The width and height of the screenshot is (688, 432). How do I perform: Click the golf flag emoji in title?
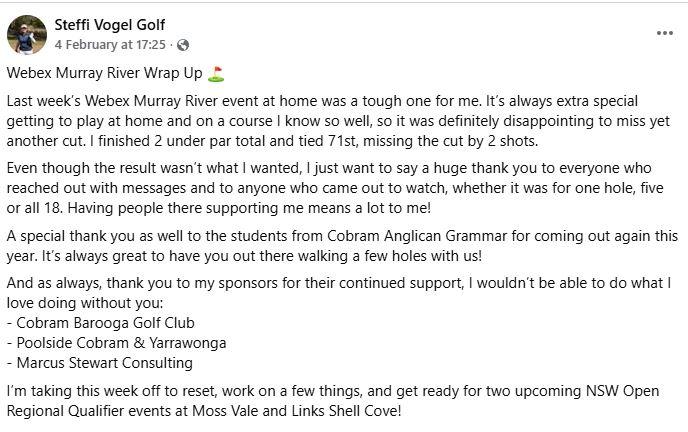(217, 75)
